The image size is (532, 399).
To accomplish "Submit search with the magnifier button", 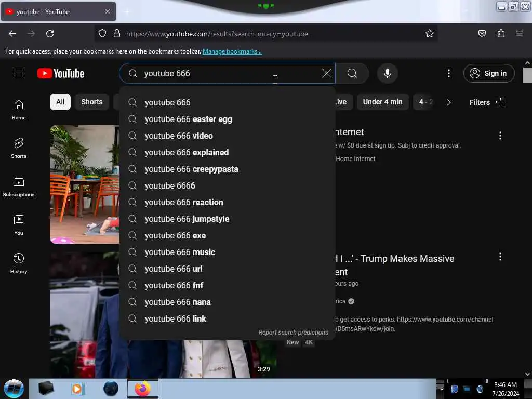I will pyautogui.click(x=352, y=73).
